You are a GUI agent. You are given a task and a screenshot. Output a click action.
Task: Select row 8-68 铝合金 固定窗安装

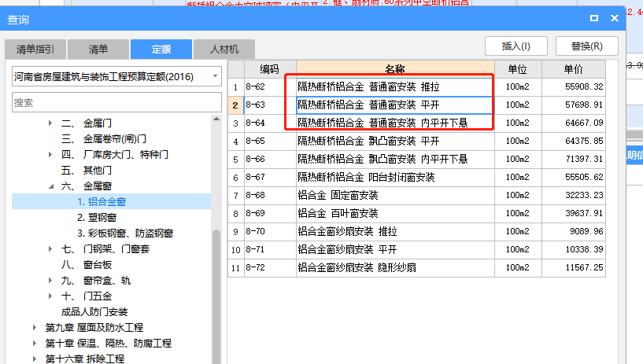(416, 195)
